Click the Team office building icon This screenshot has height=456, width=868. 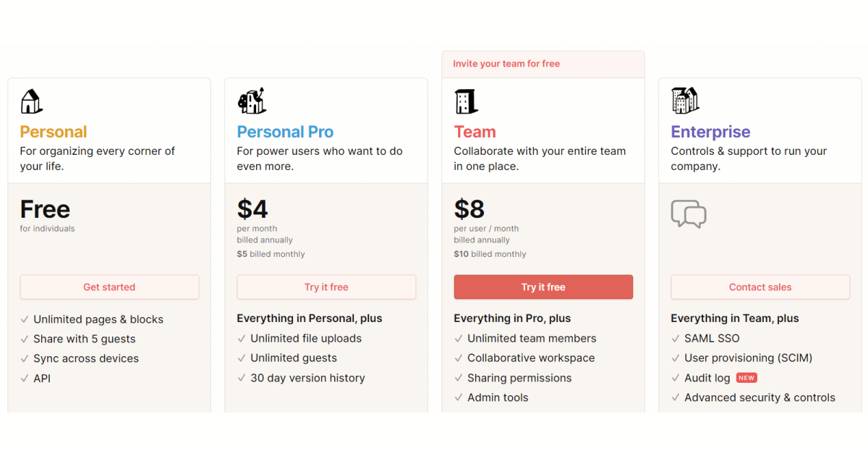click(466, 101)
